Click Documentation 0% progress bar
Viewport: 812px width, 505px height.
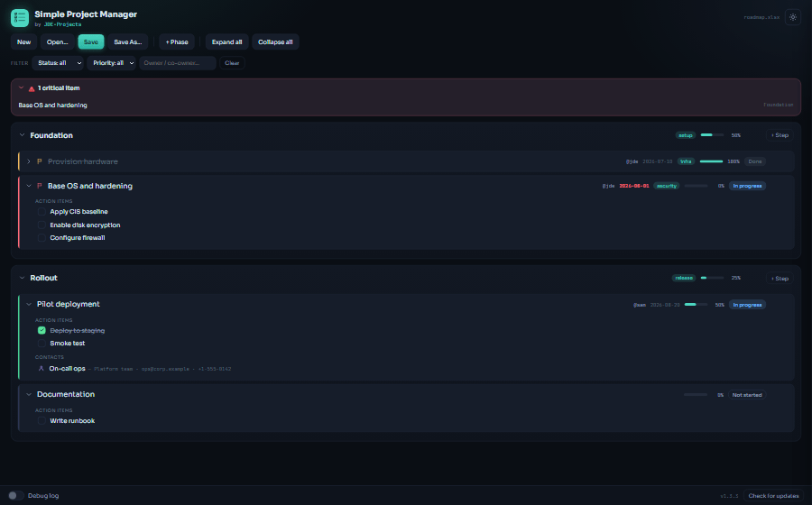click(x=696, y=395)
